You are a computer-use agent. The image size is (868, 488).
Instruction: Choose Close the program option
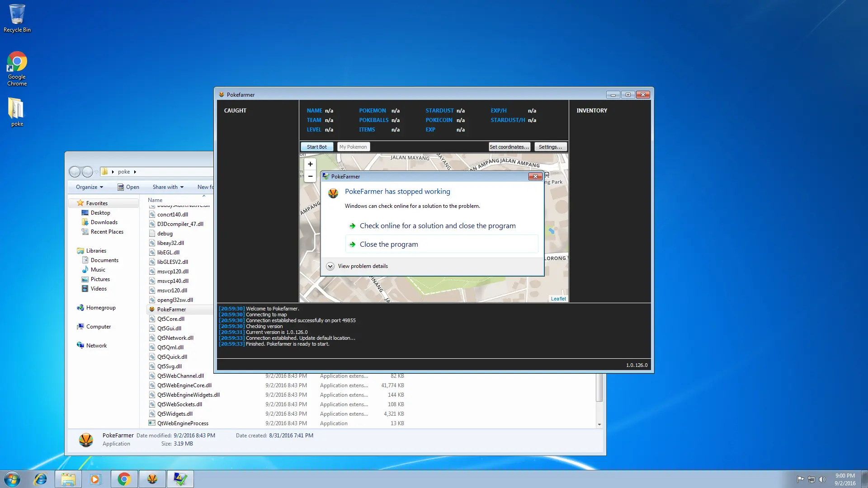pos(389,244)
